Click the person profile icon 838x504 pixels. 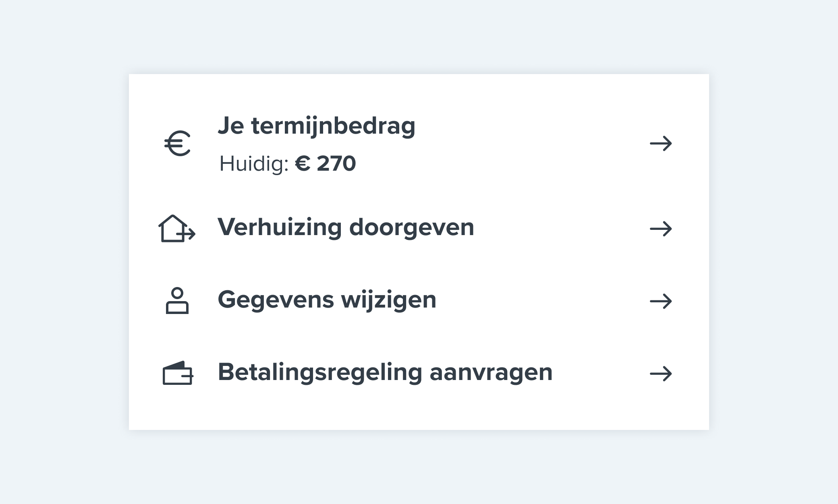click(177, 300)
